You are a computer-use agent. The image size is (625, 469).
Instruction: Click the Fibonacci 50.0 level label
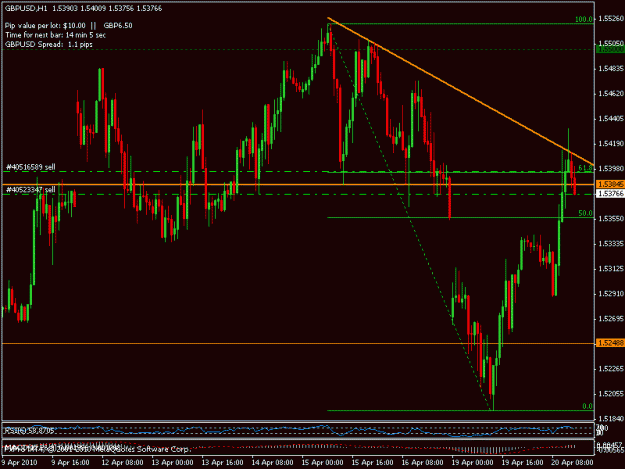585,213
